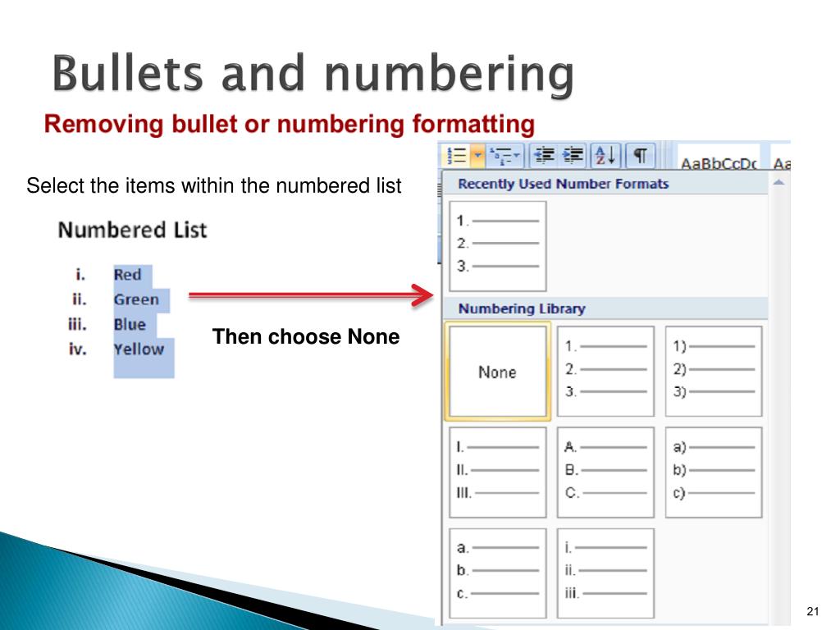Click the list item Blue
The height and width of the screenshot is (630, 840).
tap(130, 325)
